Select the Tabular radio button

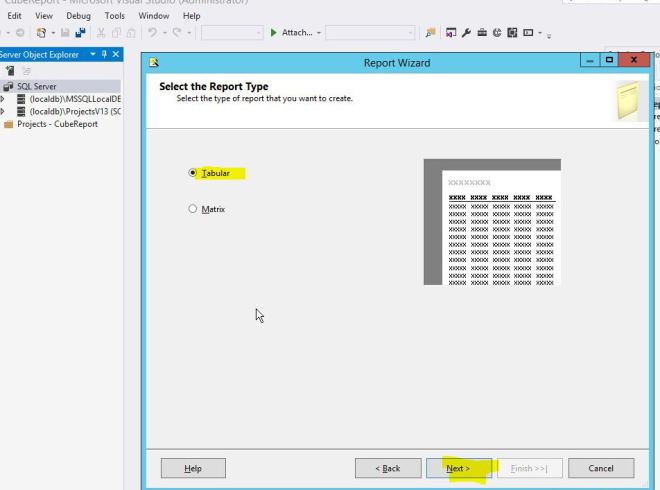pyautogui.click(x=192, y=173)
